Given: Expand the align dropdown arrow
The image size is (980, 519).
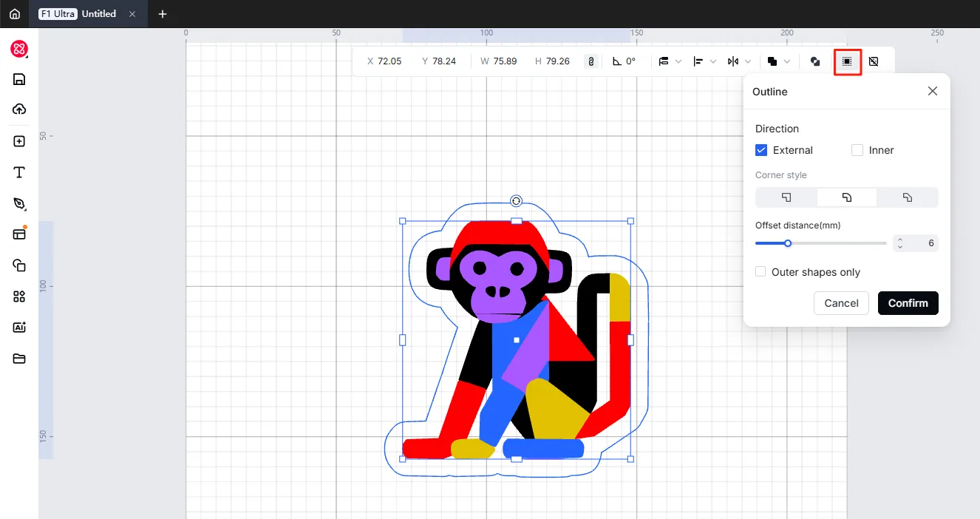Looking at the screenshot, I should point(713,61).
